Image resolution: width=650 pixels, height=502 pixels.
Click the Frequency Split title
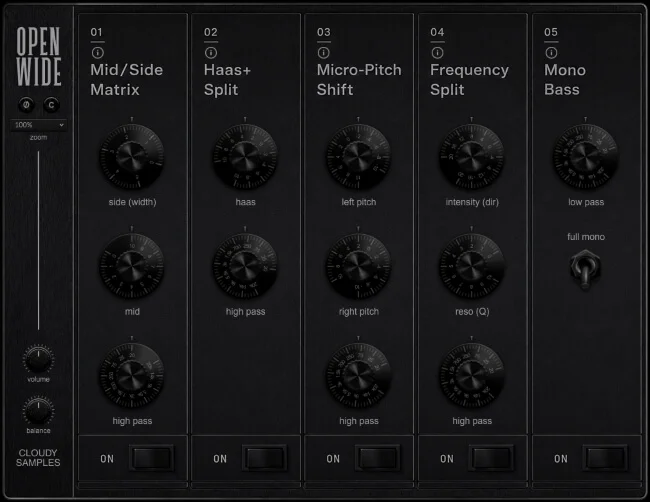coord(469,80)
